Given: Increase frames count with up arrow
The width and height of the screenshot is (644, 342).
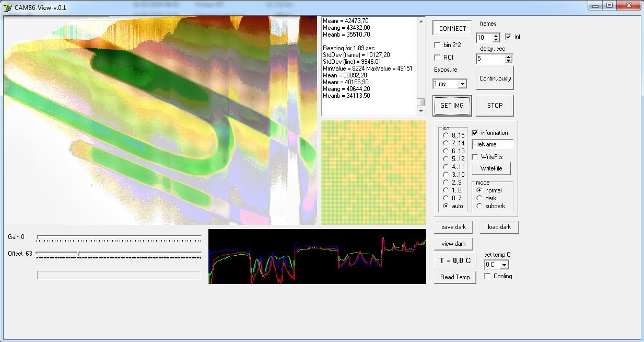Looking at the screenshot, I should point(496,36).
